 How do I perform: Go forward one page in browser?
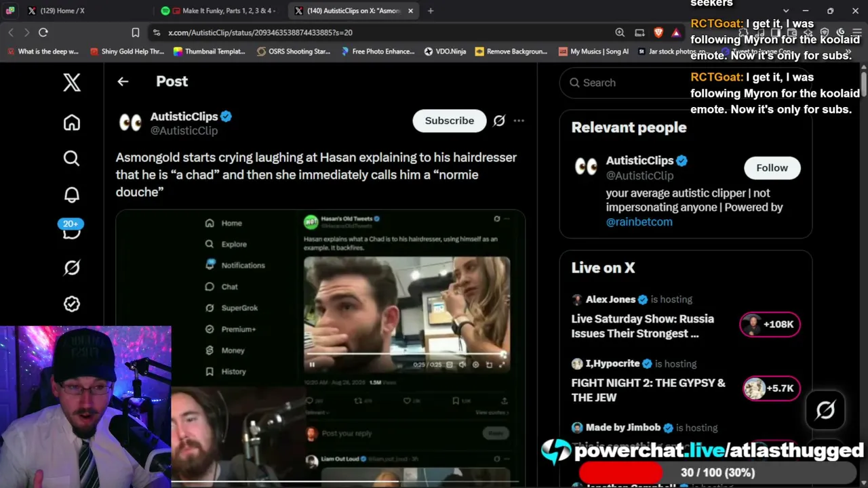[26, 33]
